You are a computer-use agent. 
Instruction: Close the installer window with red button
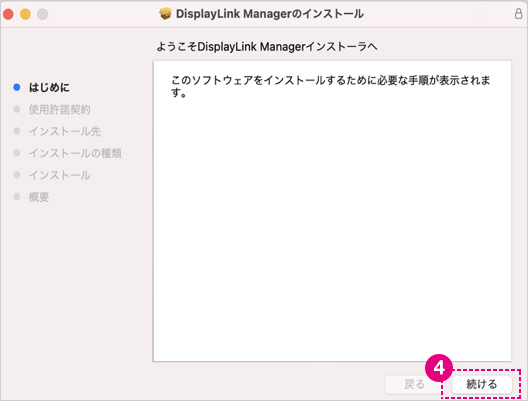[x=8, y=14]
